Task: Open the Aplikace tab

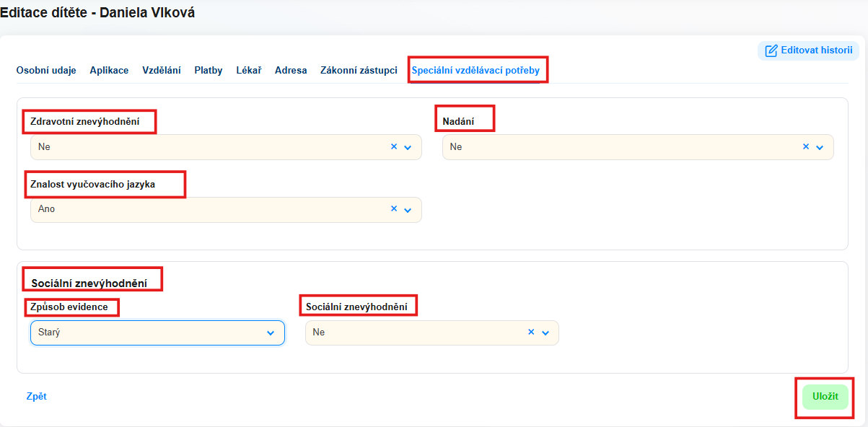Action: coord(109,71)
